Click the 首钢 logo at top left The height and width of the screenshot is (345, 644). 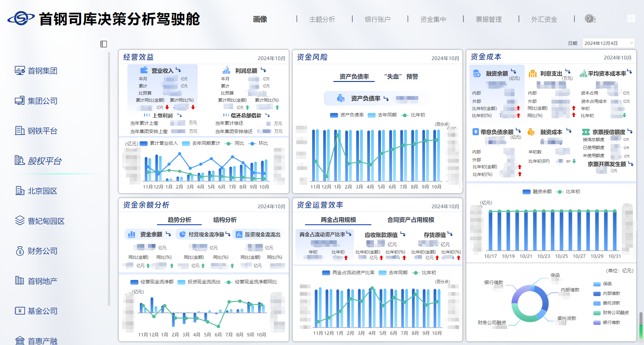click(21, 18)
